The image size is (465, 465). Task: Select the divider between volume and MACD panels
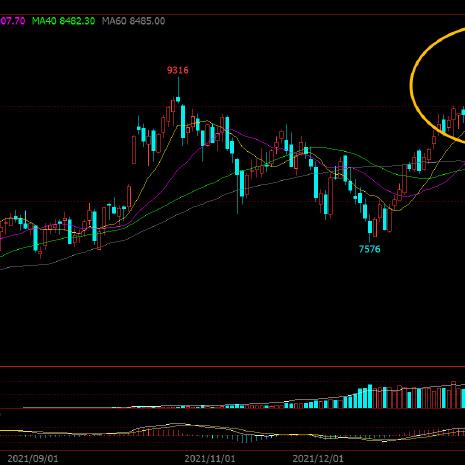(x=232, y=409)
